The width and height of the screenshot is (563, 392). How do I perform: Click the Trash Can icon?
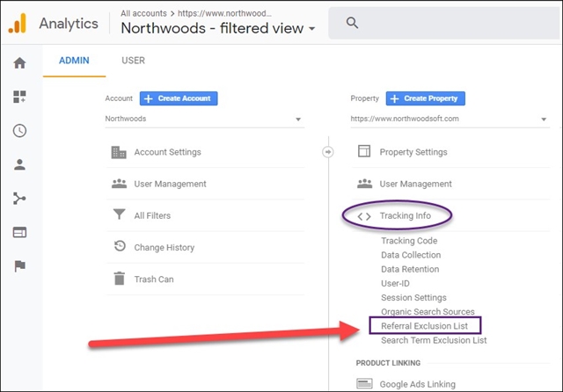point(120,279)
